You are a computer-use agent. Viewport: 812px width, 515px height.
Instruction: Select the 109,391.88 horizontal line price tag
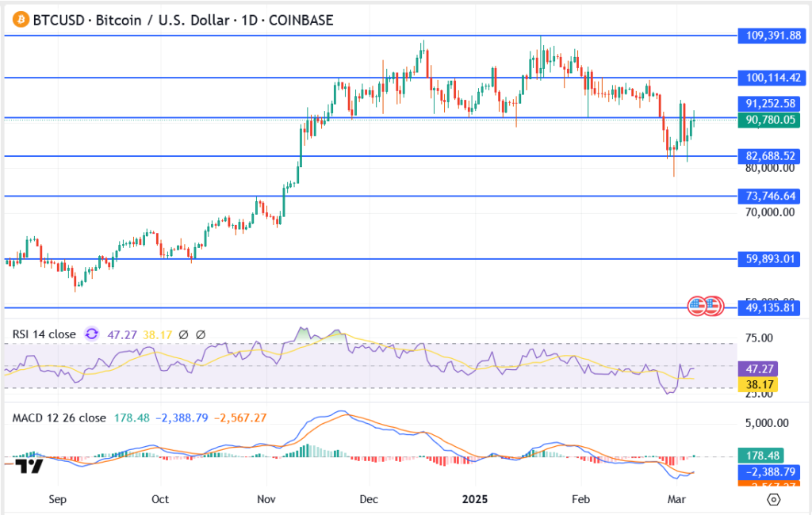(768, 36)
